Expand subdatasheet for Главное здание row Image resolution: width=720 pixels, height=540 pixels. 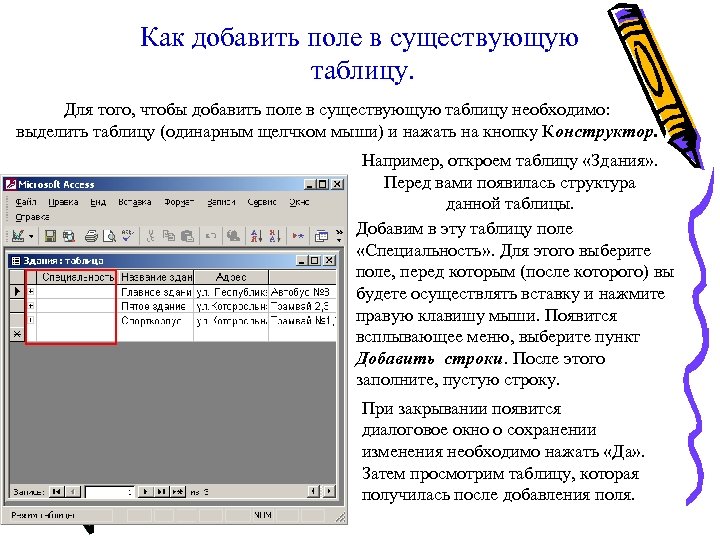point(31,292)
